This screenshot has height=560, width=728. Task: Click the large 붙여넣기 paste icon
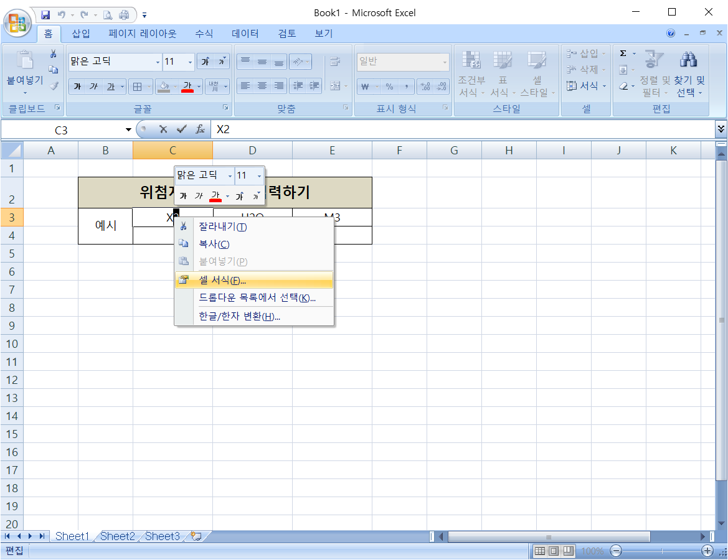(25, 60)
